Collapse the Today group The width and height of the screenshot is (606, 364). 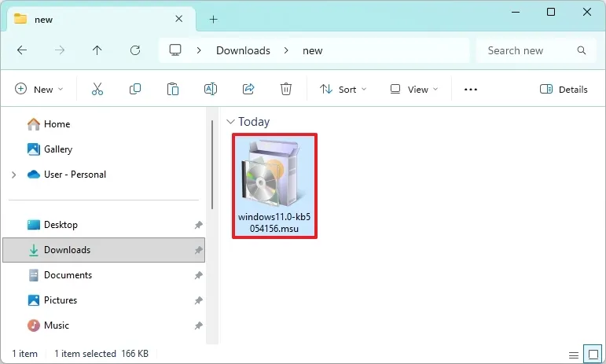pyautogui.click(x=230, y=122)
